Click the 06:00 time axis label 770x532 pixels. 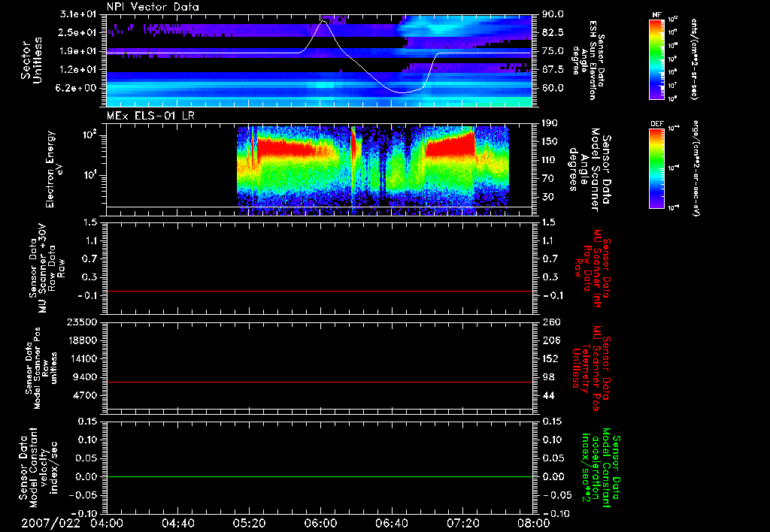pyautogui.click(x=320, y=523)
